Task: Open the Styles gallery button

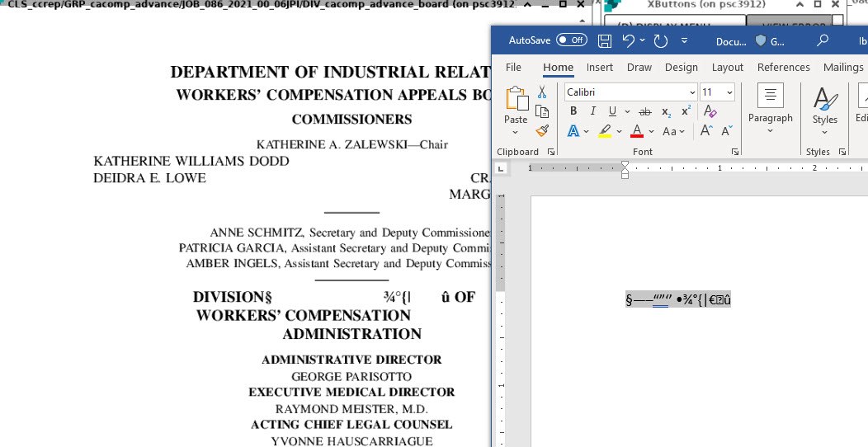Action: (x=825, y=108)
